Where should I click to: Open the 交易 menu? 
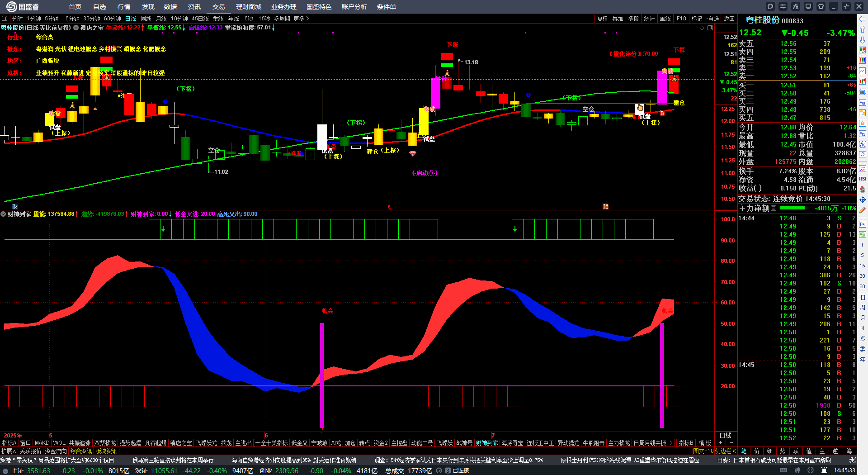coord(219,7)
